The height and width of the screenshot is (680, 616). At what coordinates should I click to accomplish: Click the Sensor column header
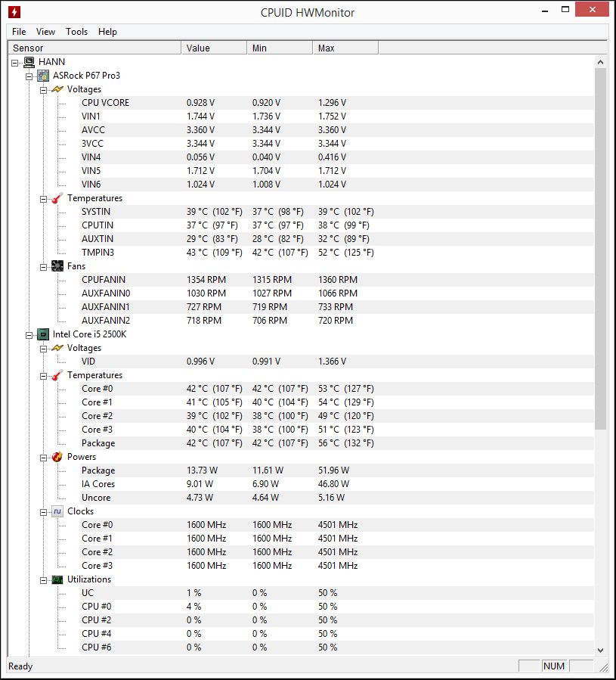tap(94, 48)
